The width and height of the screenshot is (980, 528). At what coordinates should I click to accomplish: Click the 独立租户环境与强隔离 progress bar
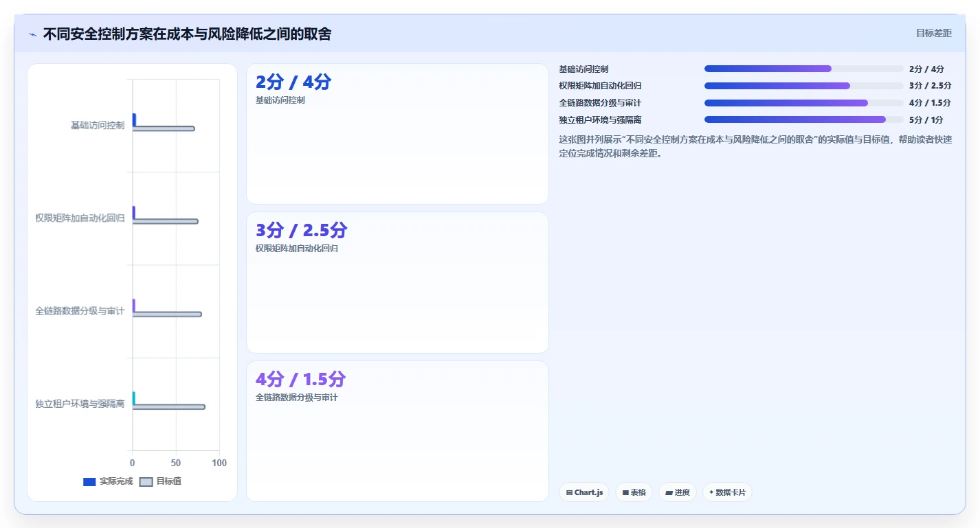pos(803,119)
